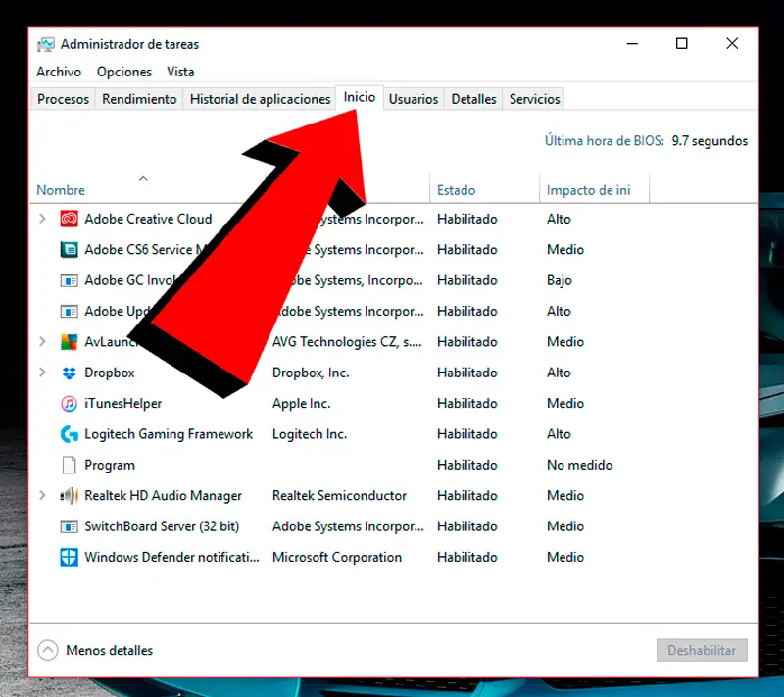
Task: Click the Adobe CS6 Service Manager icon
Action: [x=69, y=250]
